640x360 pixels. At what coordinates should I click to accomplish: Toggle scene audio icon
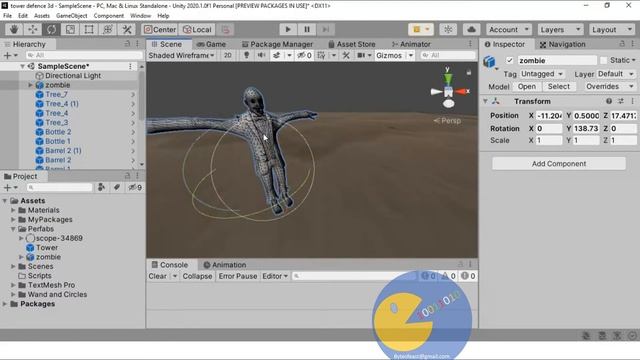tap(261, 55)
